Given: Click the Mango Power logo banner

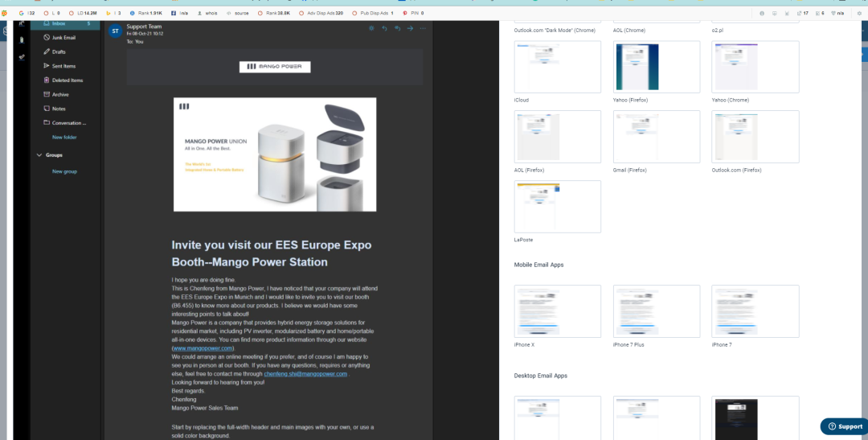Looking at the screenshot, I should tap(275, 67).
